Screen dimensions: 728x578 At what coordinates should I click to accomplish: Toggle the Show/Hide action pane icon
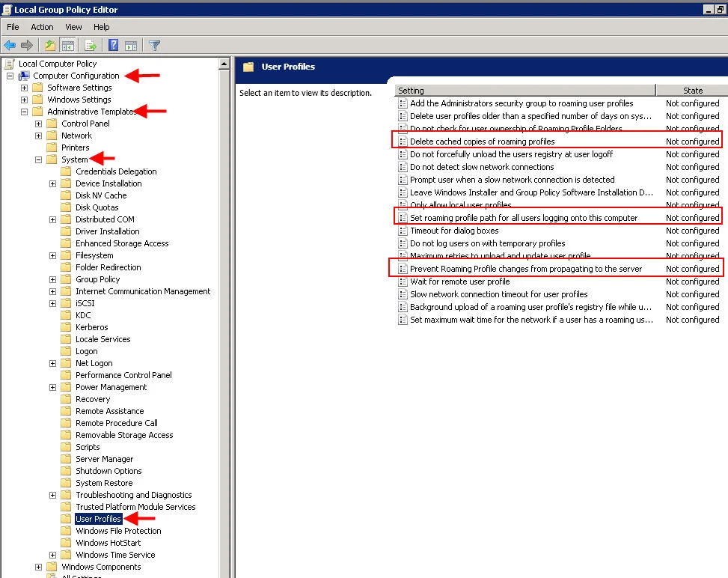coord(132,45)
